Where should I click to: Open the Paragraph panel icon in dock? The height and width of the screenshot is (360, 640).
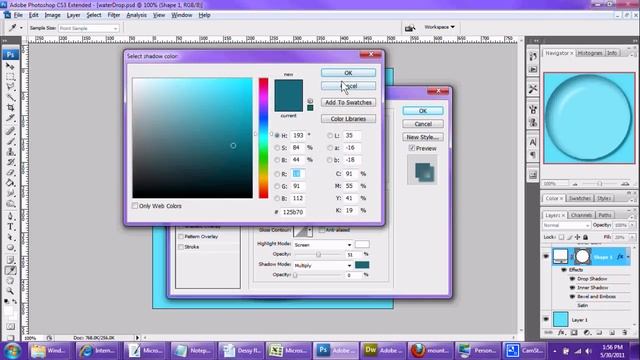pyautogui.click(x=533, y=155)
